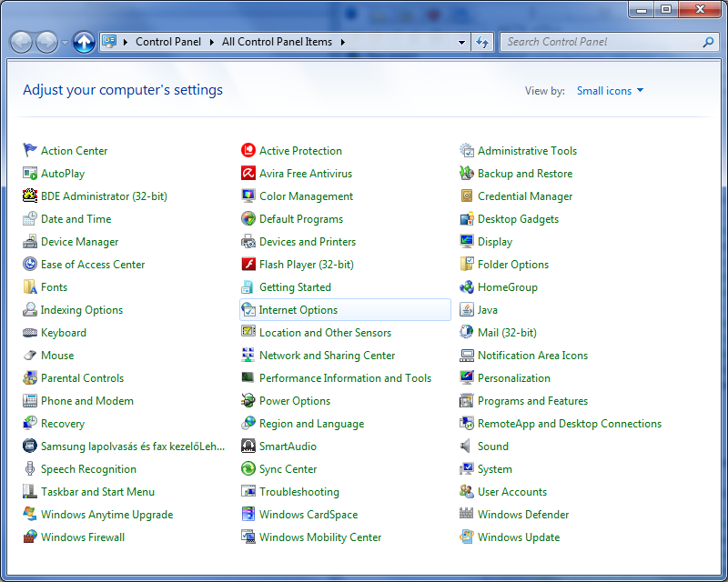
Task: Click the Flash Player icon
Action: (248, 265)
